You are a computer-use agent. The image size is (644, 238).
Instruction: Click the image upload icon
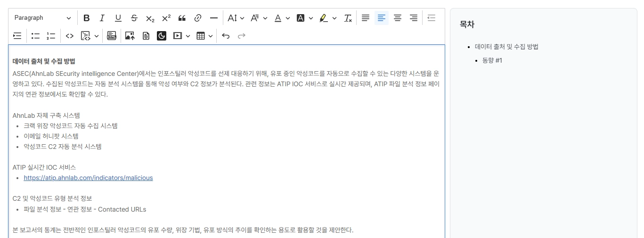point(130,36)
